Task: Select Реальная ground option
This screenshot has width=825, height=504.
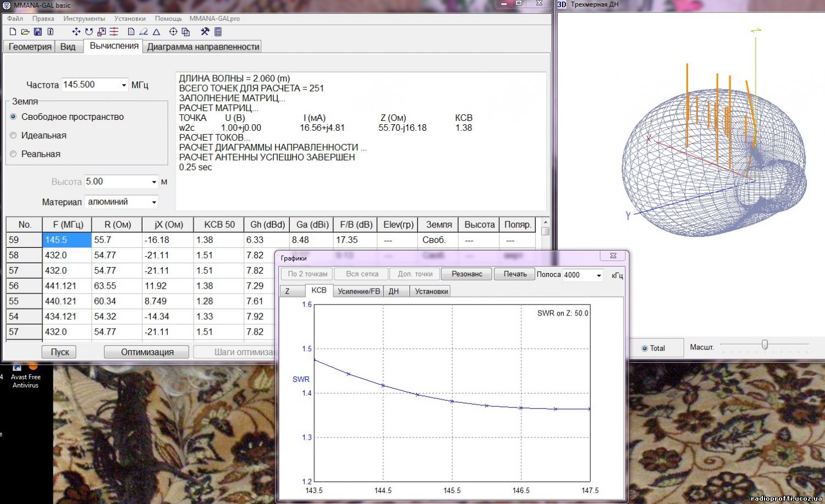Action: (x=14, y=154)
